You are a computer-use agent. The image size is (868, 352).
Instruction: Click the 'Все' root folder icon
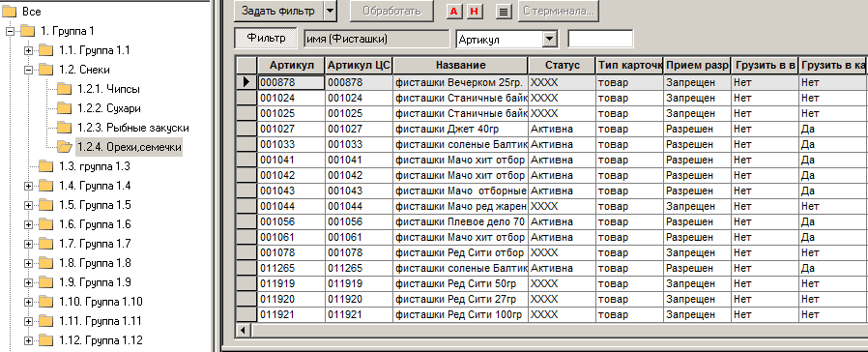click(x=10, y=12)
